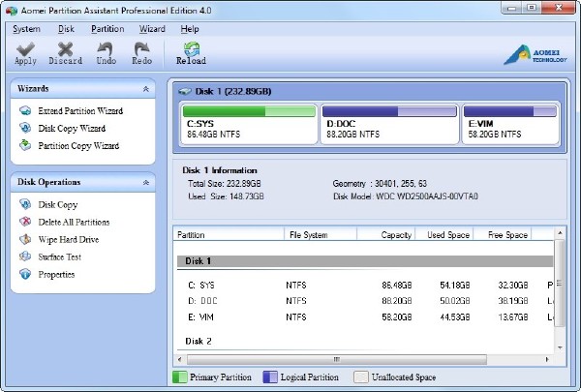Launch the Extend Partition Wizard

coord(79,109)
